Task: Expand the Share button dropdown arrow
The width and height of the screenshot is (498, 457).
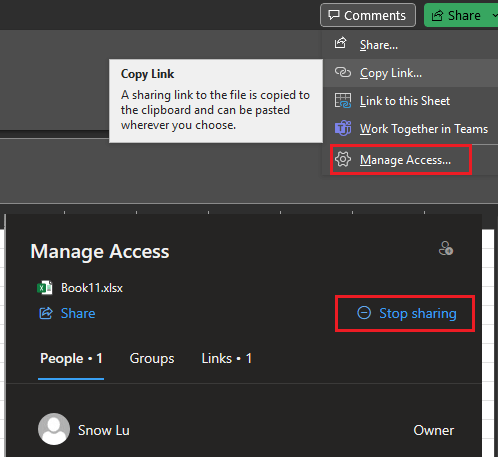Action: coord(495,15)
